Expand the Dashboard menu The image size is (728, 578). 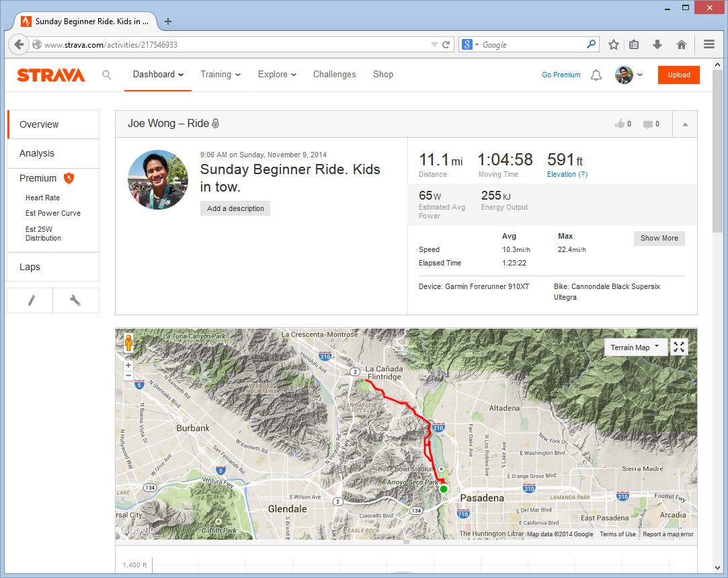(158, 75)
